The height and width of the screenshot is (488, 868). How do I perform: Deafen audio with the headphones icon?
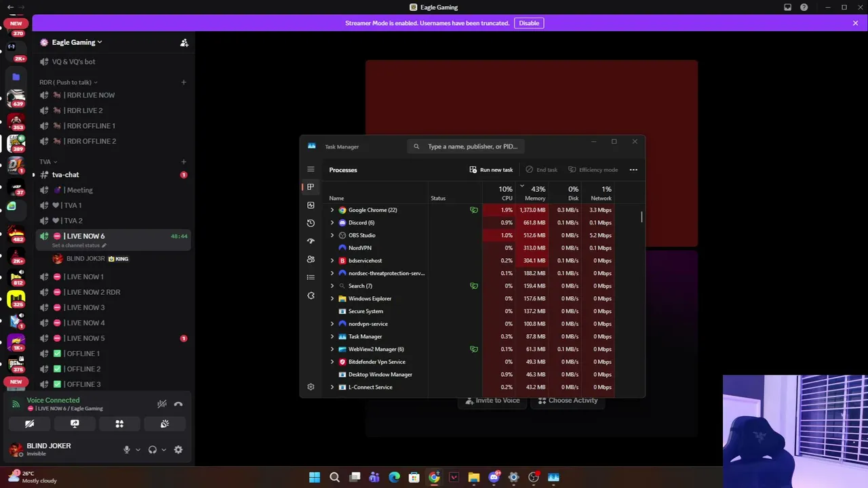tap(153, 449)
